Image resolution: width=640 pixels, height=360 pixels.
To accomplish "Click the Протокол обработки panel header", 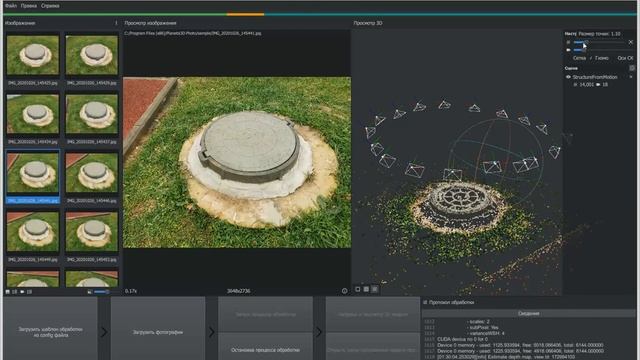I will coord(451,302).
